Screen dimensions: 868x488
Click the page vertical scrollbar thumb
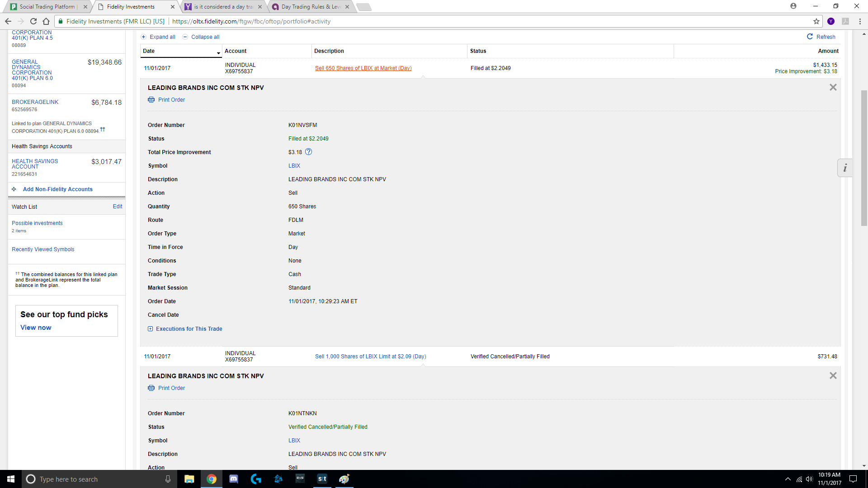(864, 158)
